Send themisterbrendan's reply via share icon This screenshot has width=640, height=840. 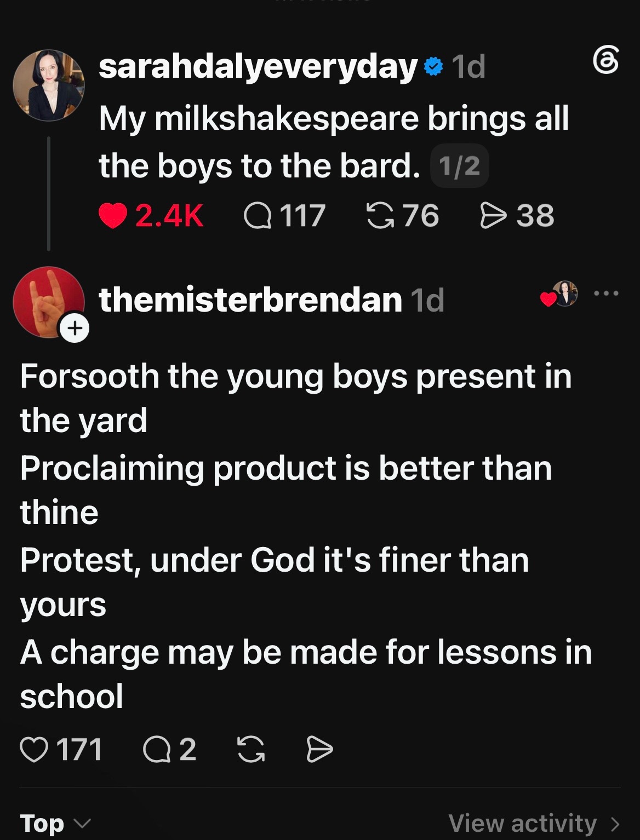pyautogui.click(x=319, y=750)
